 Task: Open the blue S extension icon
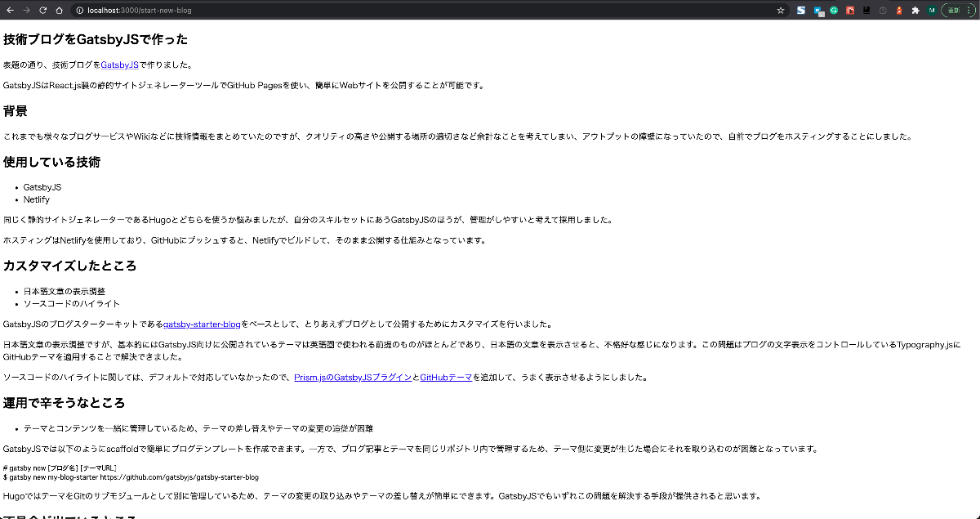(x=801, y=11)
